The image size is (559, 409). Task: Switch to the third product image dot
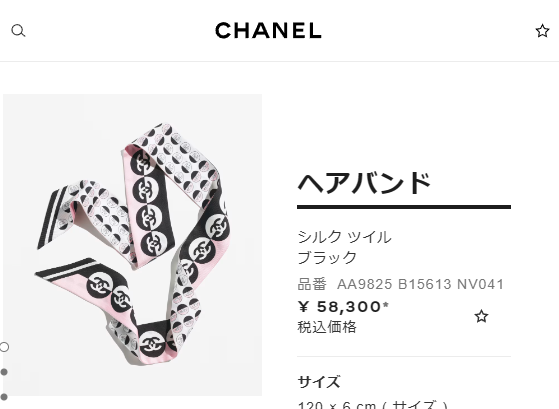point(4,397)
